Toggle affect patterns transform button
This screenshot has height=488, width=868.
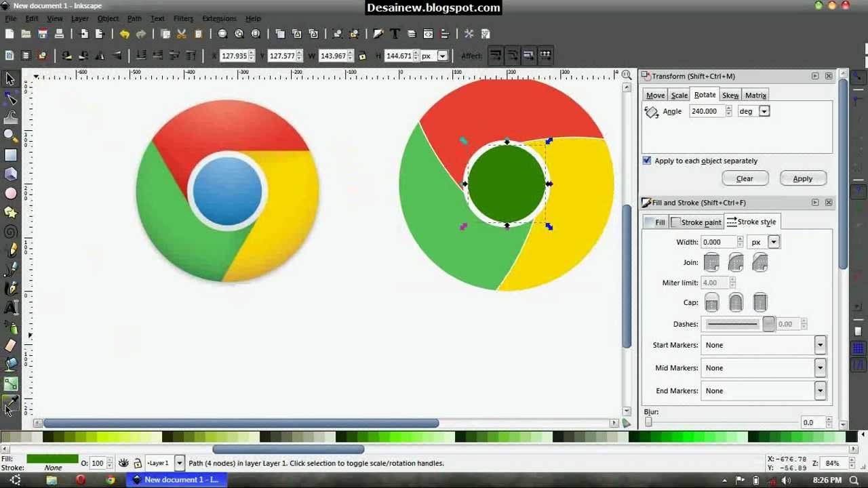pos(545,56)
